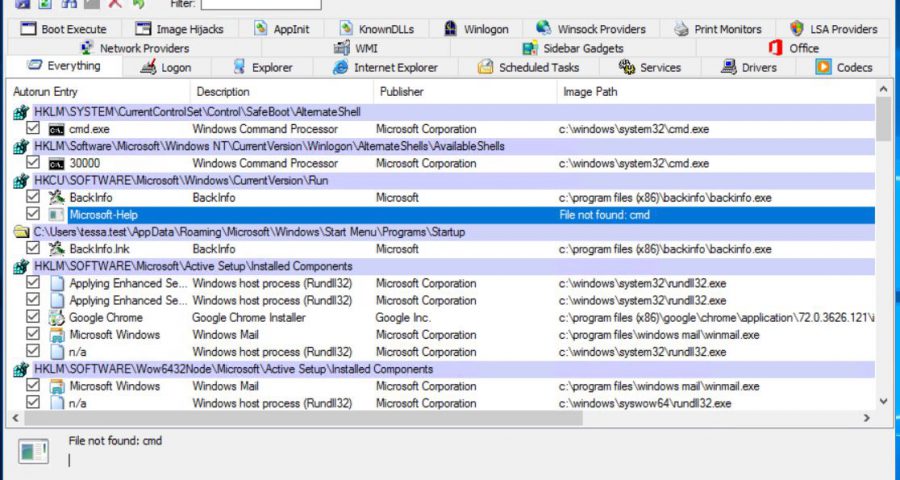Screen dimensions: 900x480
Task: Click the console icon beside 30000 entry
Action: tap(56, 164)
